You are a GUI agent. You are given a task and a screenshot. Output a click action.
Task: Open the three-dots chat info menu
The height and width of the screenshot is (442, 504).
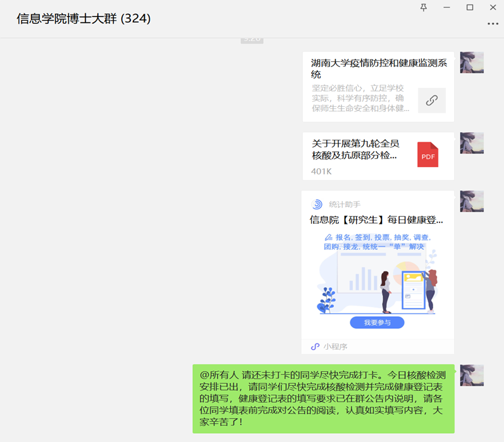coord(493,24)
